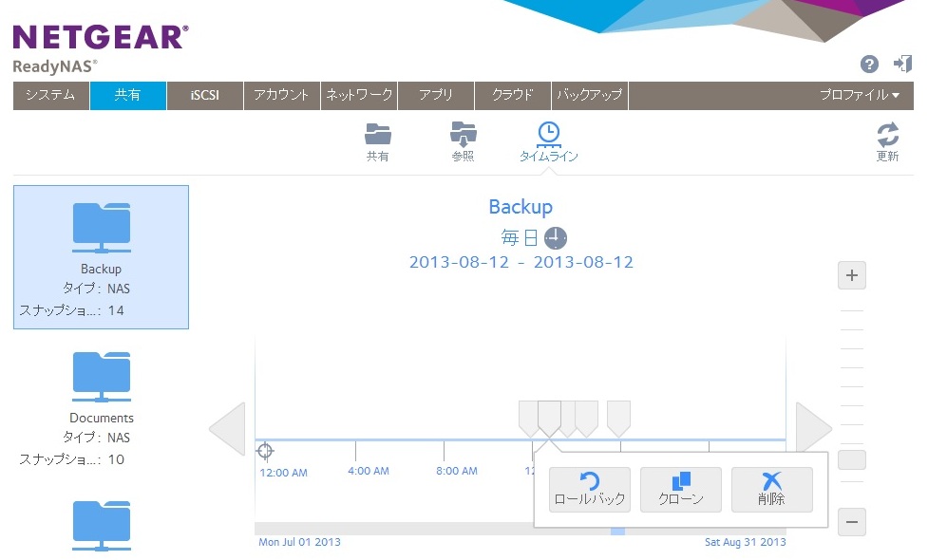Select the rightmost snapshot marker on timeline

tap(618, 419)
